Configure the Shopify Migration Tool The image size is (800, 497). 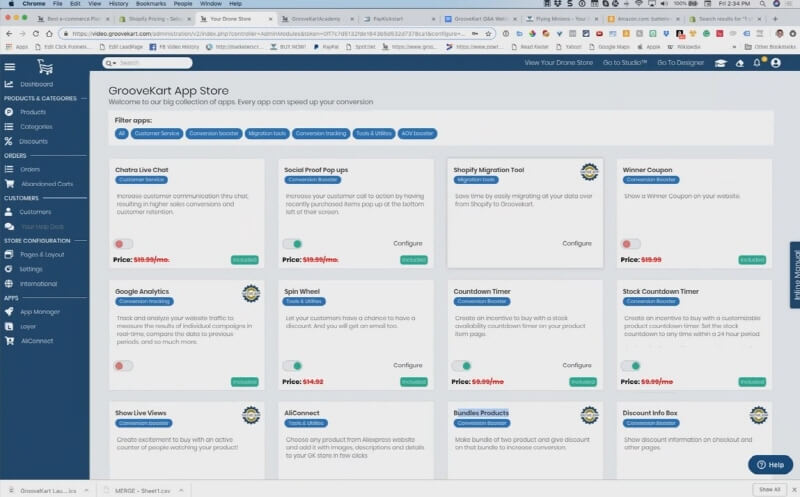tap(577, 243)
